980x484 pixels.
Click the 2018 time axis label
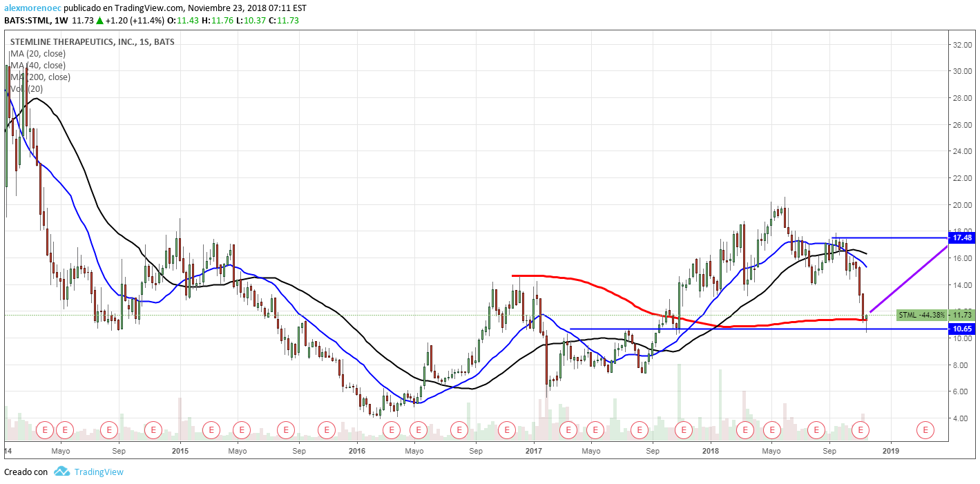click(711, 451)
